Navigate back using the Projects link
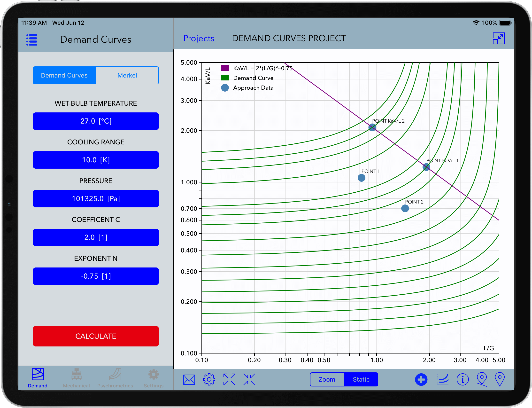532x408 pixels. (x=199, y=38)
